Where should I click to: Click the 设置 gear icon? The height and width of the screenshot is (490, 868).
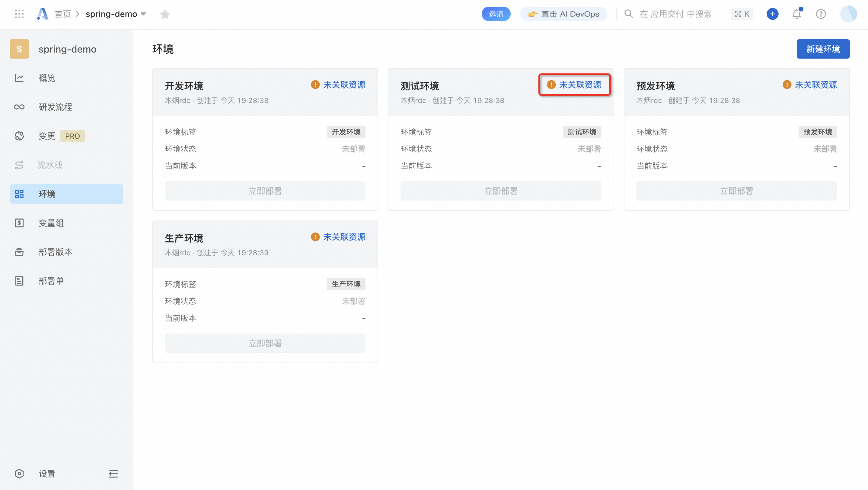tap(19, 474)
